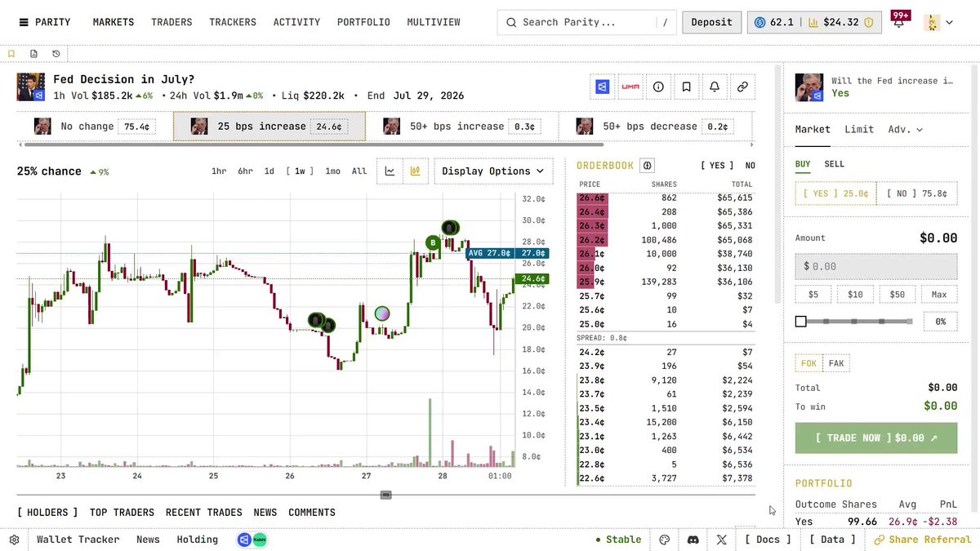Switch the orderbook to the NO side
The image size is (980, 551).
pyautogui.click(x=750, y=166)
